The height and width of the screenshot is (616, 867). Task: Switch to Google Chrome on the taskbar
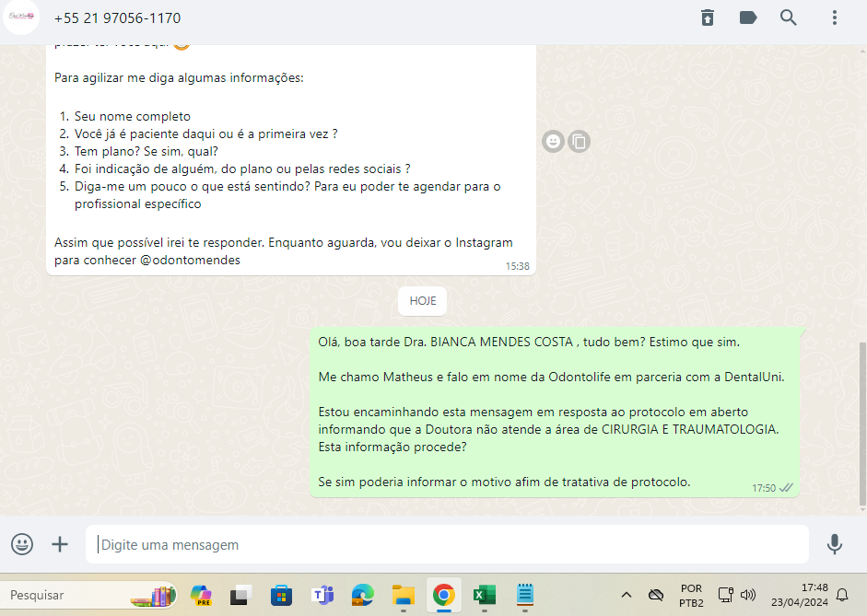tap(443, 595)
